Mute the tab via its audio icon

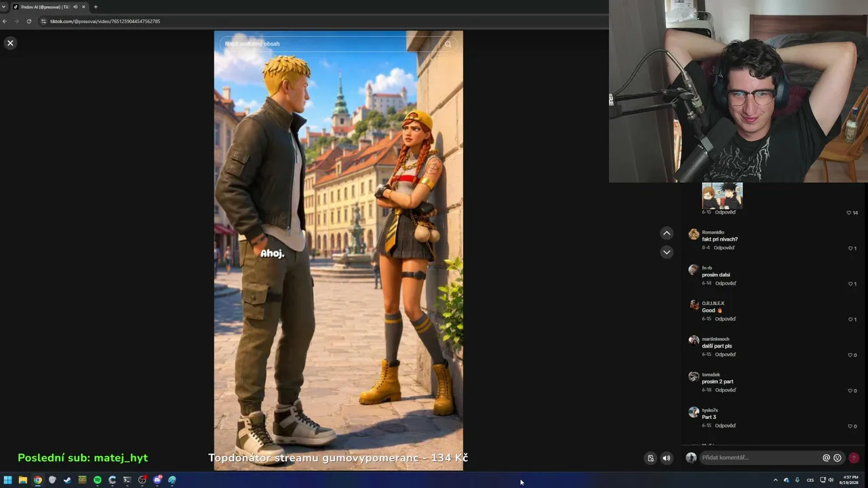coord(75,7)
